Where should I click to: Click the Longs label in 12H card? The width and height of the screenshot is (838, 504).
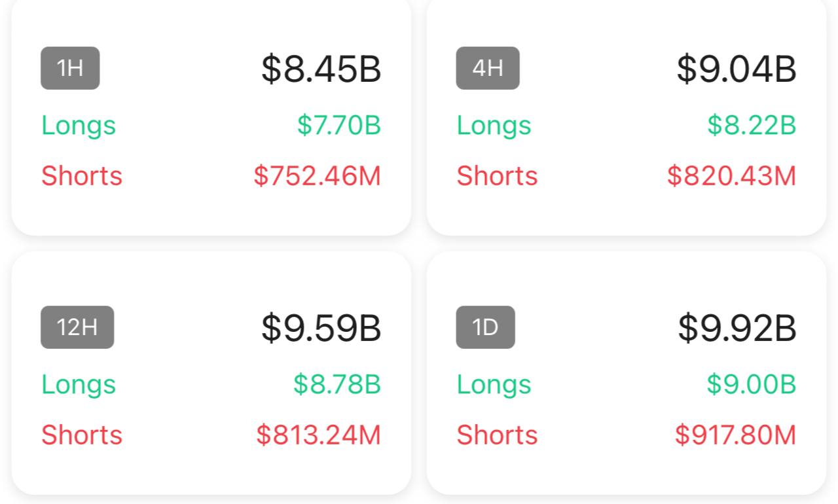pyautogui.click(x=79, y=384)
